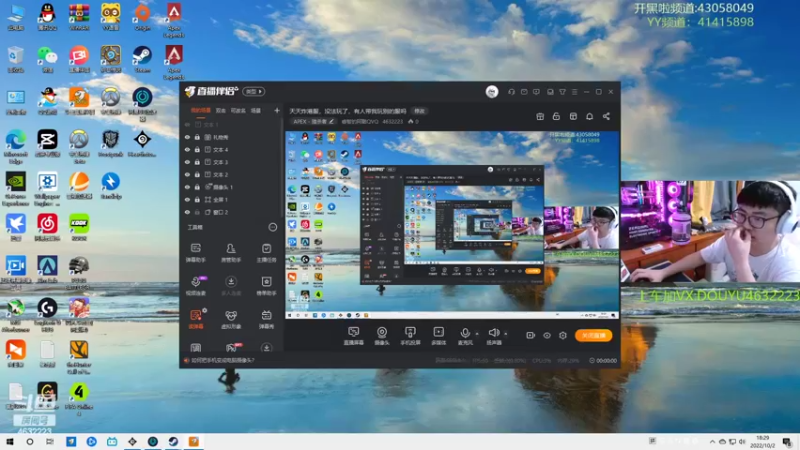Click the orange 关闭直播 button
800x450 pixels.
tap(593, 335)
